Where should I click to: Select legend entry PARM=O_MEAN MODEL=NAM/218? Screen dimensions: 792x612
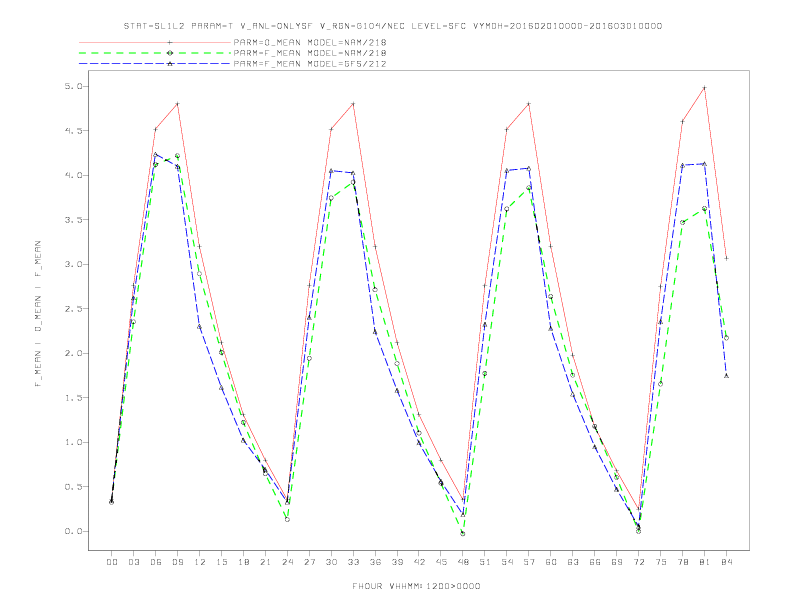coord(310,42)
